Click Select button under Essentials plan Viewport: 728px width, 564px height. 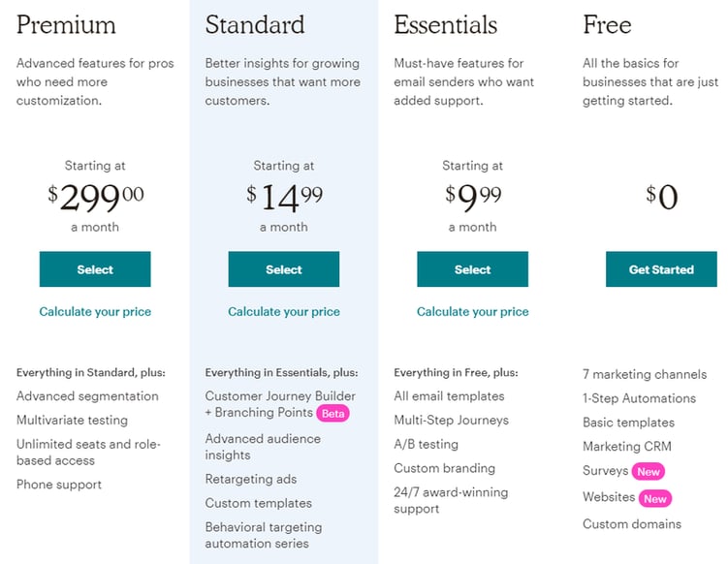tap(473, 269)
